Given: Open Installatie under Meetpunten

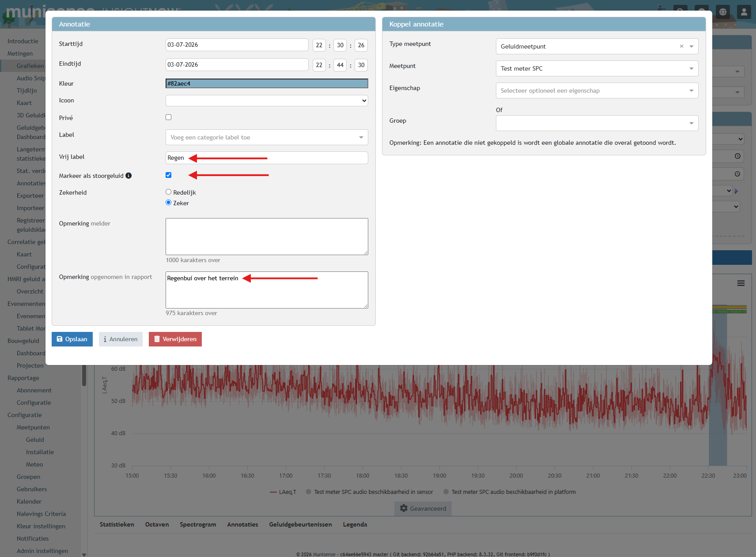Looking at the screenshot, I should coord(40,452).
